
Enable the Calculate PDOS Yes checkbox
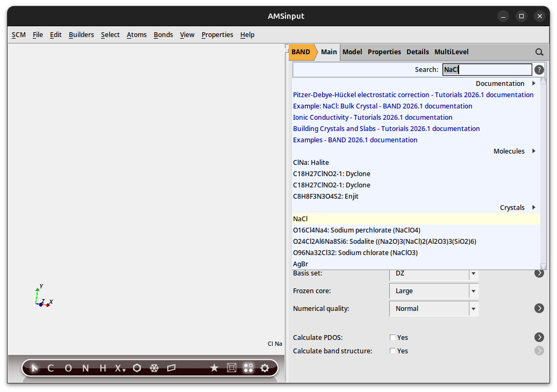[x=393, y=337]
